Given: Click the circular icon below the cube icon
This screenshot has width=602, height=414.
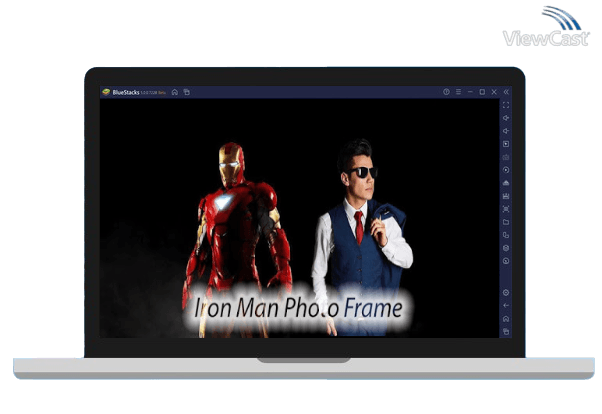Looking at the screenshot, I should click(x=506, y=261).
